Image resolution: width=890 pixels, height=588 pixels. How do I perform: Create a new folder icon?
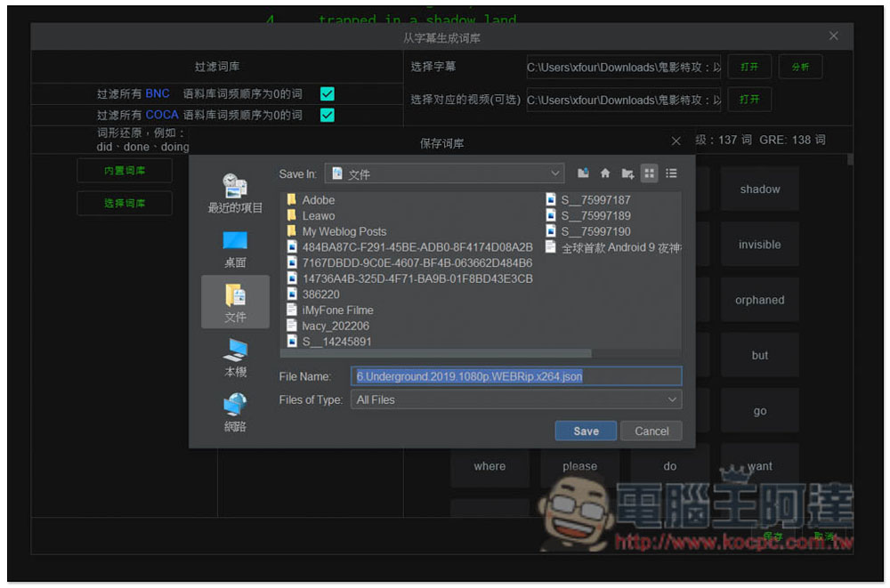(627, 173)
